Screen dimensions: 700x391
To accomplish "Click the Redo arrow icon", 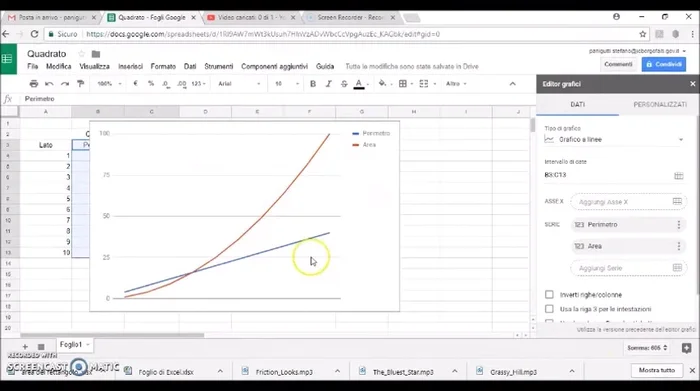I will [65, 83].
